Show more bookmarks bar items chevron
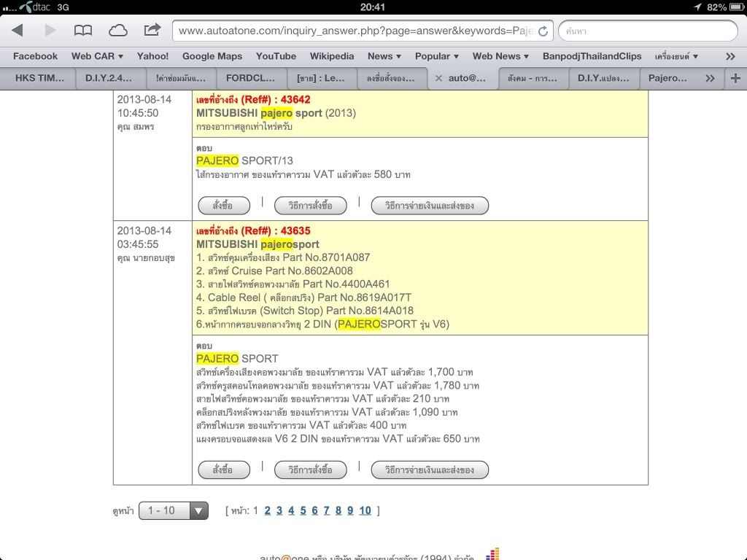This screenshot has width=747, height=560. [730, 56]
